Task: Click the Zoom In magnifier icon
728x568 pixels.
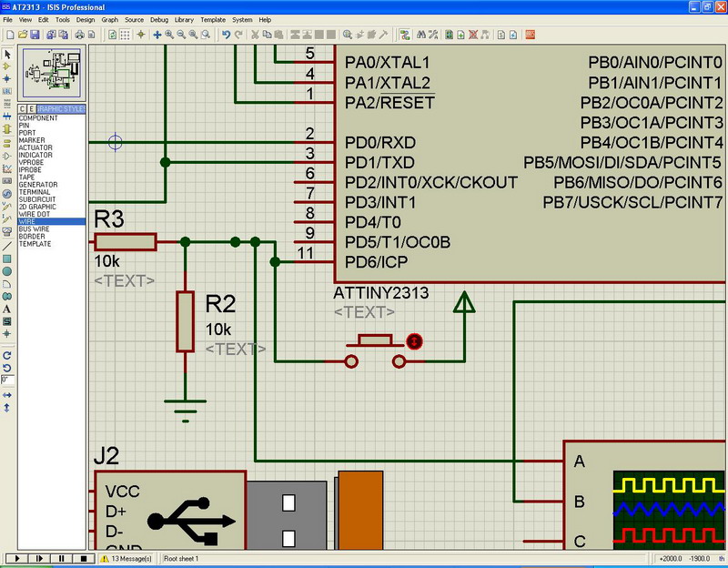Action: pos(169,35)
